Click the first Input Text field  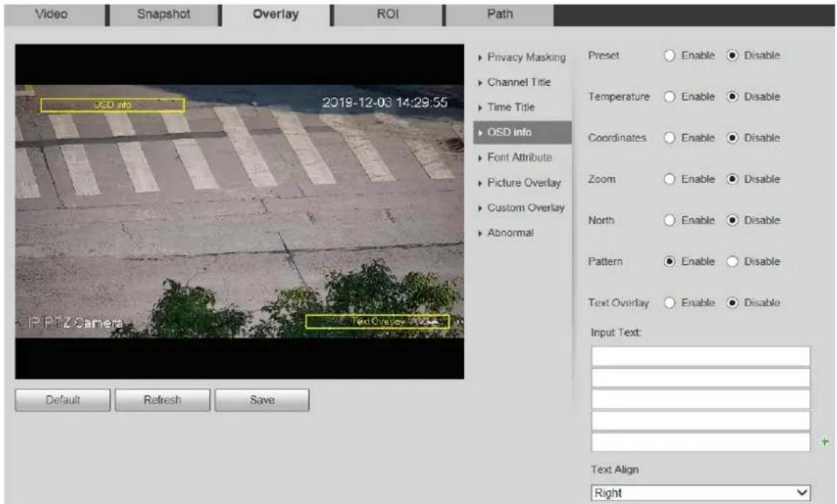700,357
